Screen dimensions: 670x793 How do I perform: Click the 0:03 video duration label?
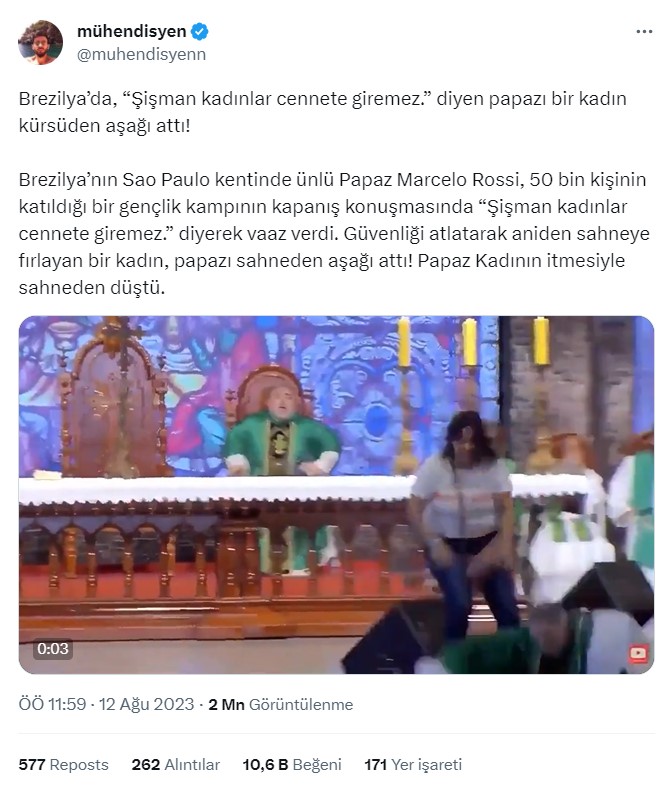(53, 648)
